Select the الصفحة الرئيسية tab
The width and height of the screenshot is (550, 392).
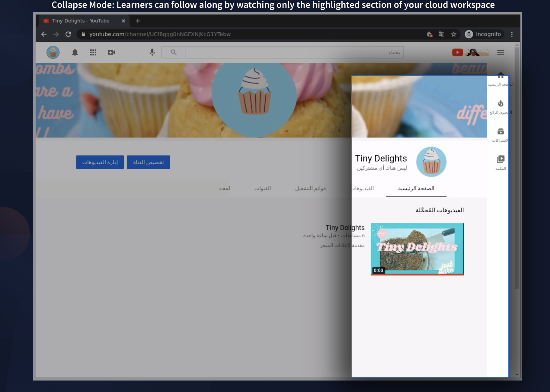pyautogui.click(x=416, y=188)
